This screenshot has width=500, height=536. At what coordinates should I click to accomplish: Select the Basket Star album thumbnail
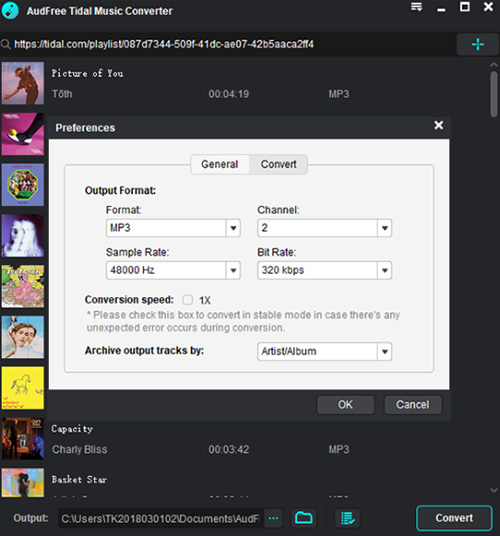[23, 483]
